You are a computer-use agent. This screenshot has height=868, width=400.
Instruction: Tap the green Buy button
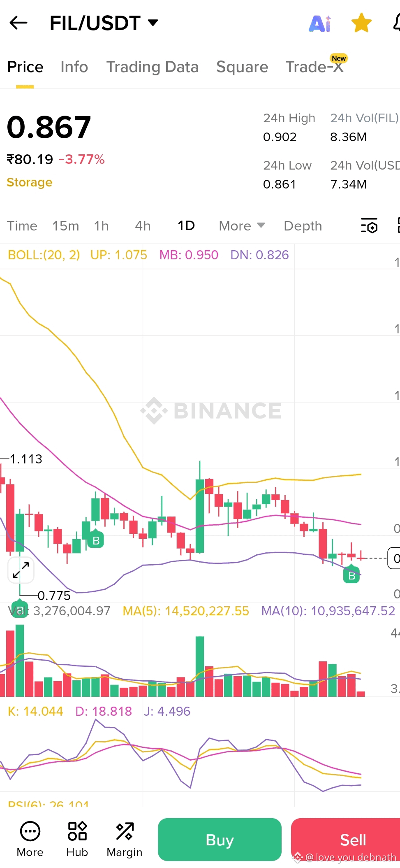220,840
